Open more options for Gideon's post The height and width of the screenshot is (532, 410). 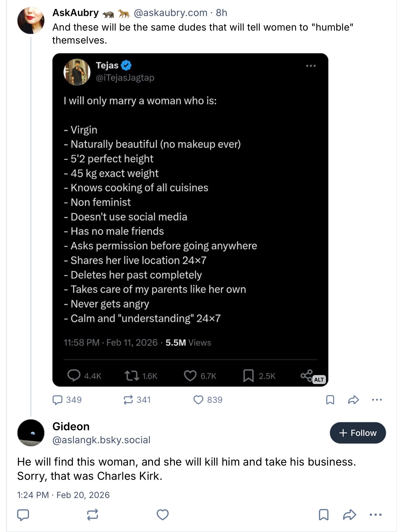click(x=375, y=515)
